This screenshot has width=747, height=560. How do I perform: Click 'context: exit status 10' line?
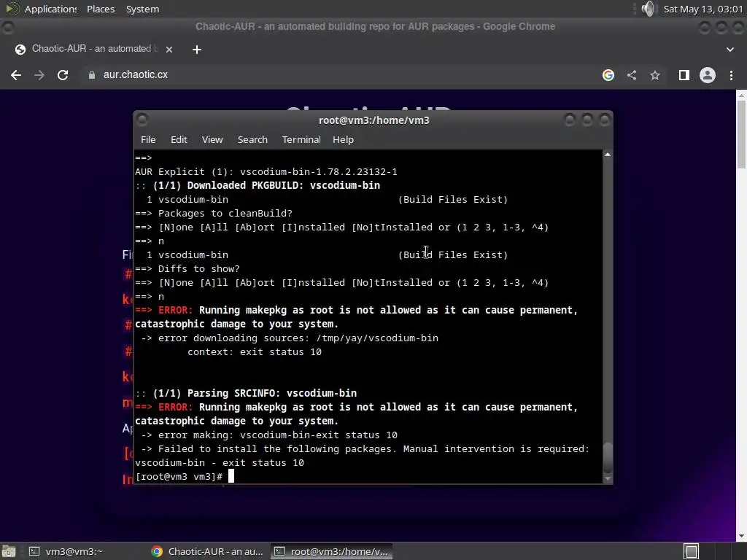pos(255,352)
